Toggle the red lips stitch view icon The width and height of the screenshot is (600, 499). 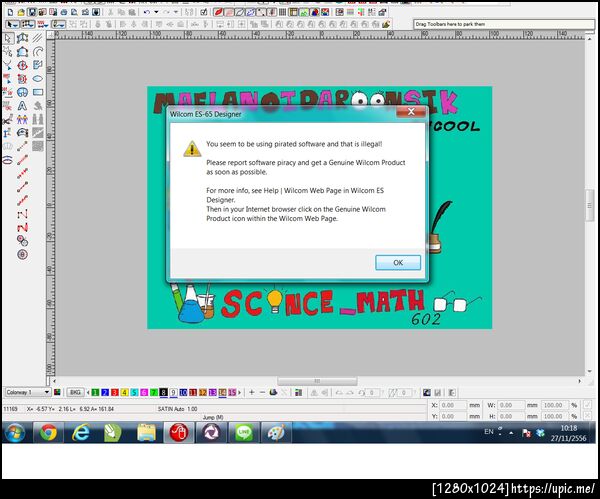pyautogui.click(x=218, y=12)
